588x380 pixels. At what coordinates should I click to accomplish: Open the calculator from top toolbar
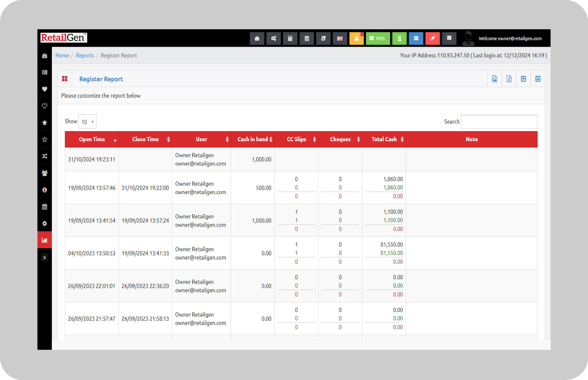click(x=290, y=39)
